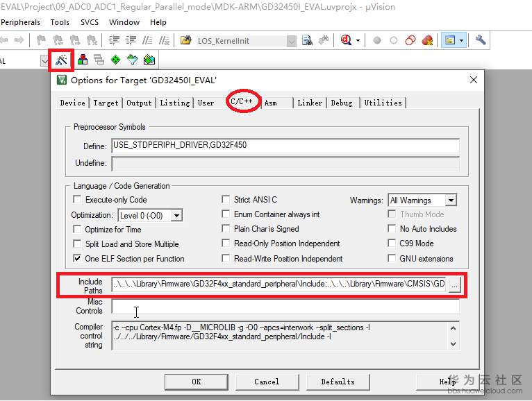Enable C99 Mode checkbox
This screenshot has height=401, width=532.
(x=392, y=243)
